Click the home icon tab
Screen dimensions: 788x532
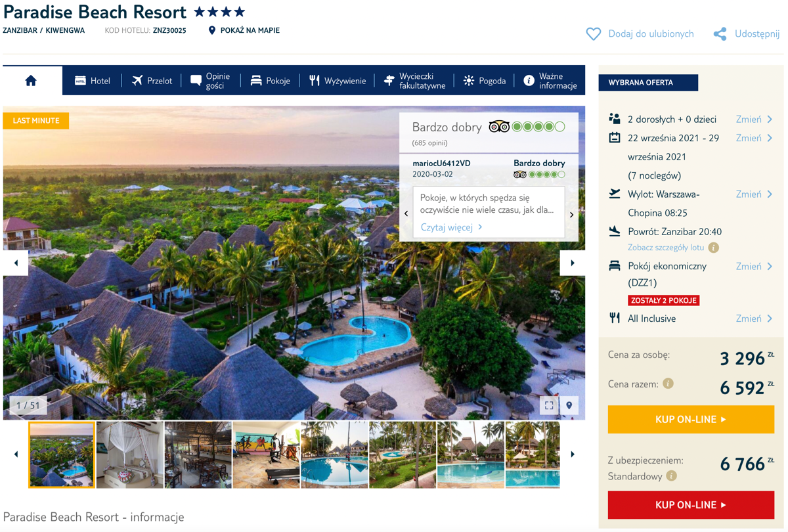coord(31,81)
